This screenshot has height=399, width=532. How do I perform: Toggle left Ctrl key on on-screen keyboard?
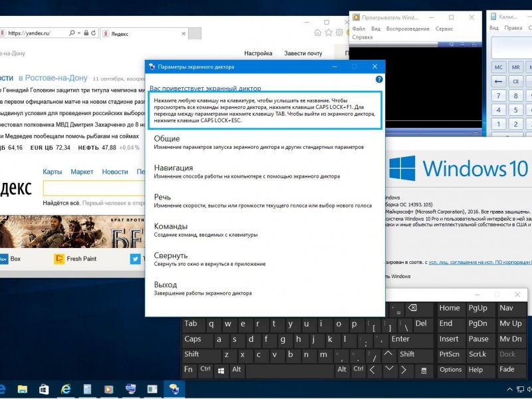(x=205, y=370)
